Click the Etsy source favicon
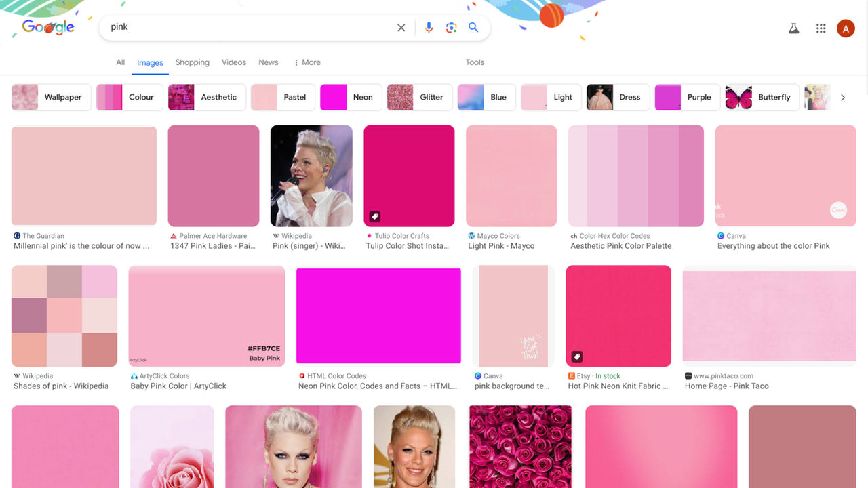 tap(572, 376)
